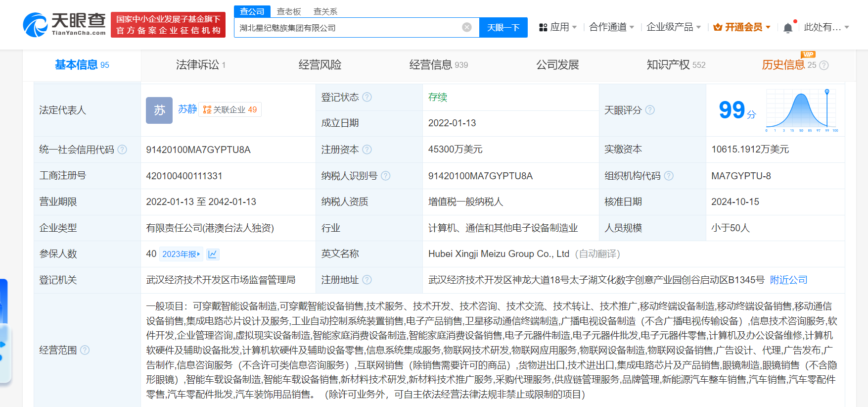Click the establishment date 2022-01-13
This screenshot has width=868, height=407.
(x=452, y=123)
